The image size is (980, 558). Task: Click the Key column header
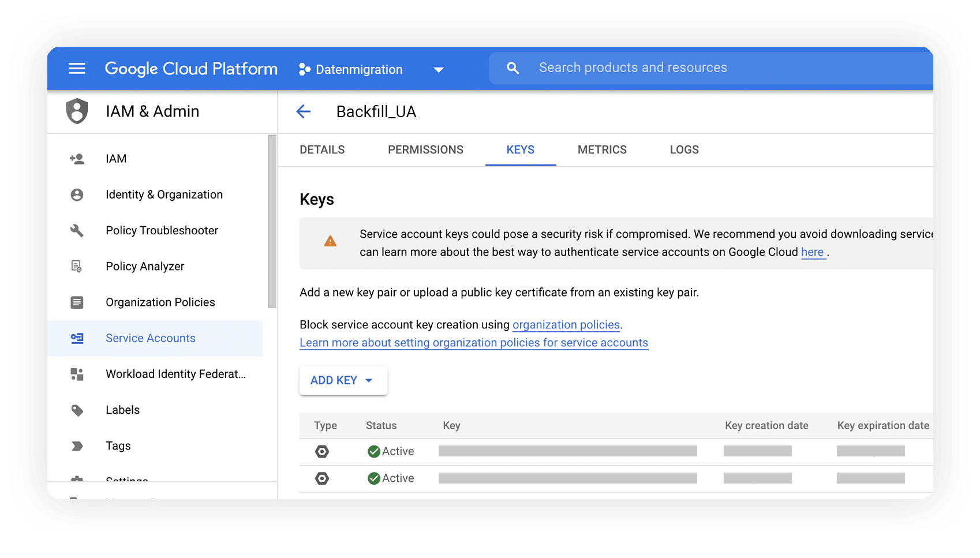tap(451, 426)
